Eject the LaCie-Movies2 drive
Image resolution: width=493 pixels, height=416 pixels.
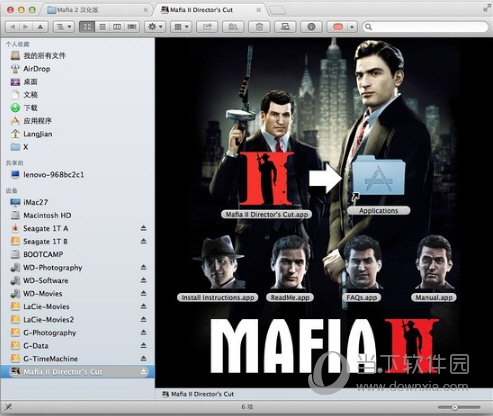coord(143,319)
